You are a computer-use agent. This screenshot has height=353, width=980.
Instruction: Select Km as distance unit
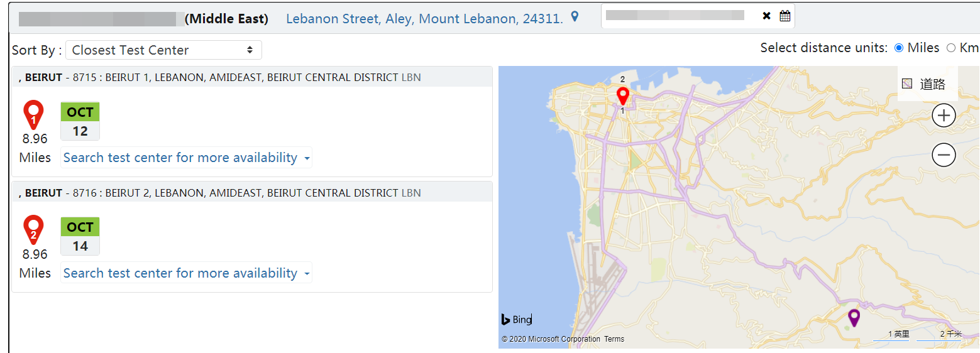click(x=950, y=48)
